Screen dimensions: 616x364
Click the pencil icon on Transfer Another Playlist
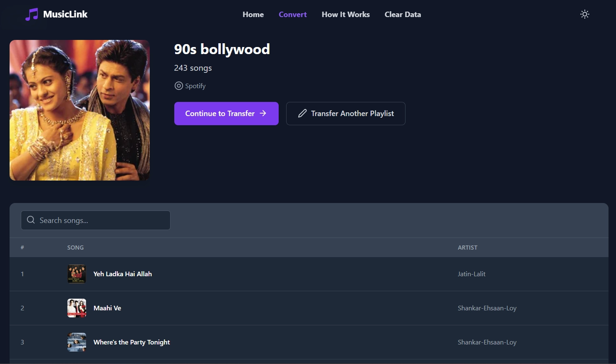point(302,114)
